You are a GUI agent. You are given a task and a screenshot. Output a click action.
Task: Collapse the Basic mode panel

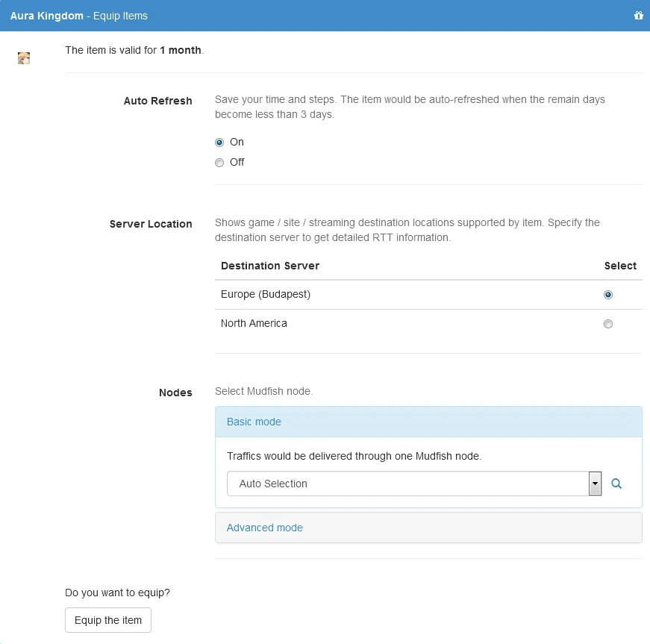tap(254, 422)
